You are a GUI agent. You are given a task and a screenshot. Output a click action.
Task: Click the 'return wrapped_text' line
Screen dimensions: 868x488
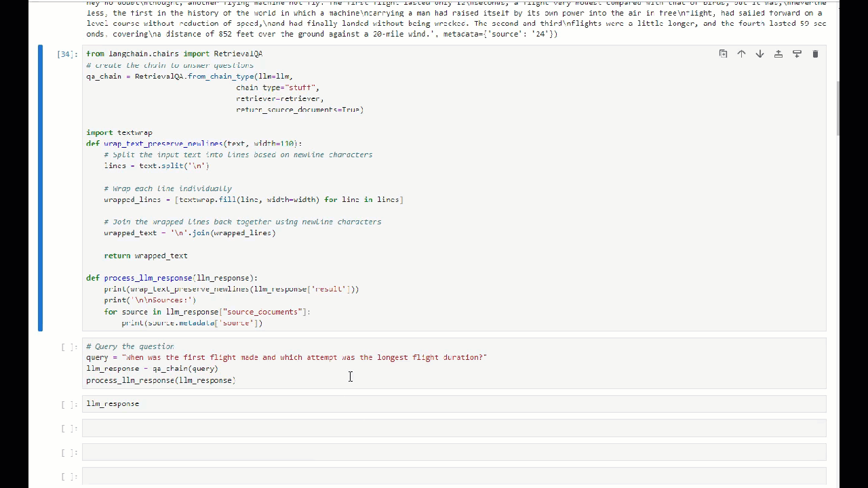pos(146,256)
